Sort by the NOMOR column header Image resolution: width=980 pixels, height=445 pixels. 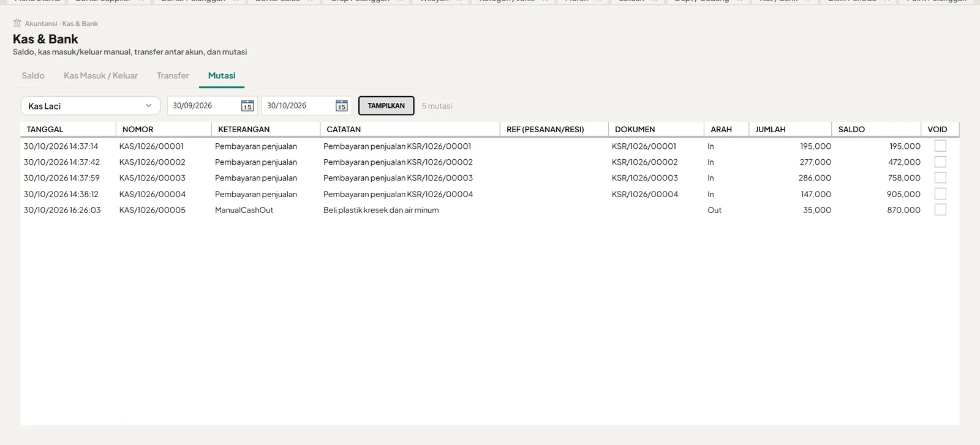pos(164,129)
